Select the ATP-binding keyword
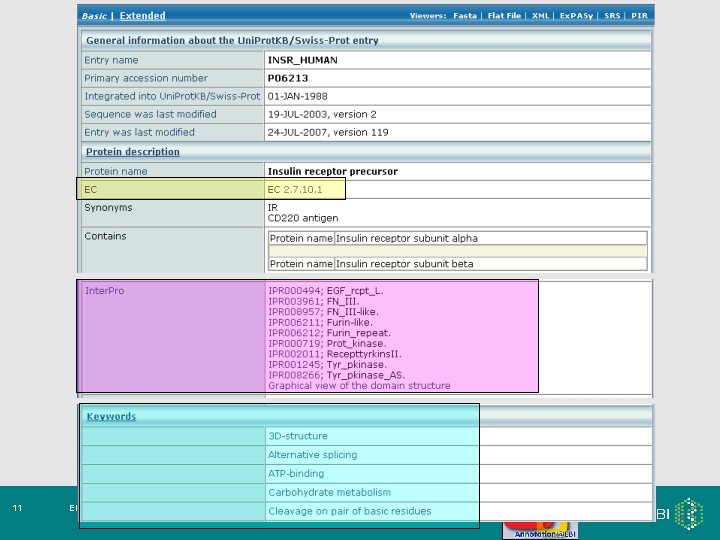The width and height of the screenshot is (720, 540). coord(296,473)
